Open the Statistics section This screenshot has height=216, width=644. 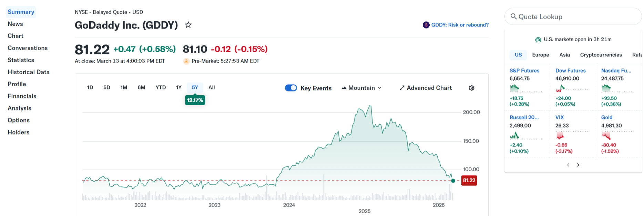click(21, 60)
